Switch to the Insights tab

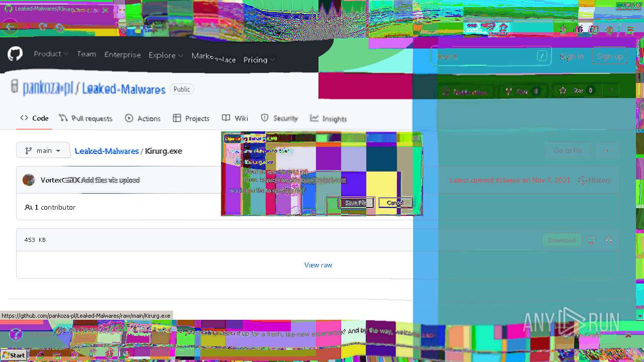click(x=329, y=118)
